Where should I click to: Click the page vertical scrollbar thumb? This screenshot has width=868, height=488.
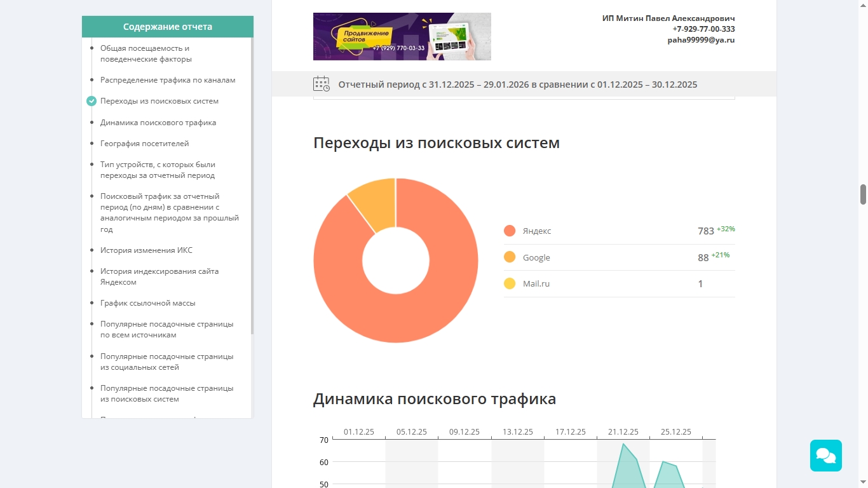pyautogui.click(x=863, y=194)
